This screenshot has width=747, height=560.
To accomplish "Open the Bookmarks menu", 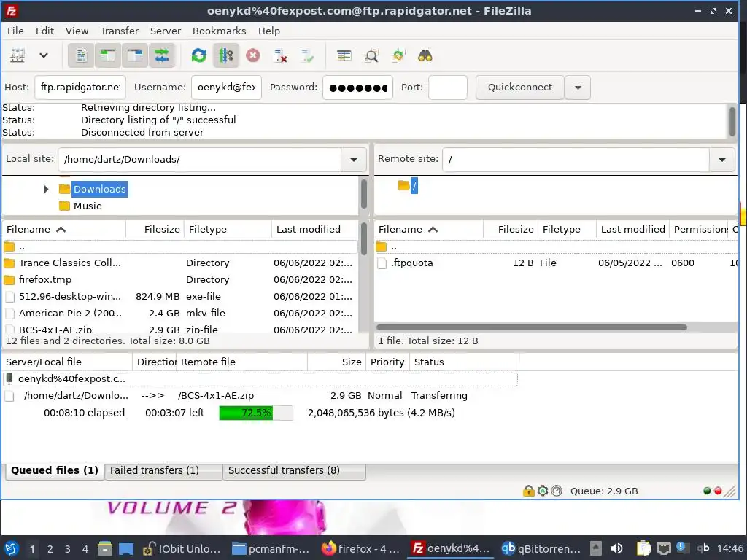I will pyautogui.click(x=219, y=31).
